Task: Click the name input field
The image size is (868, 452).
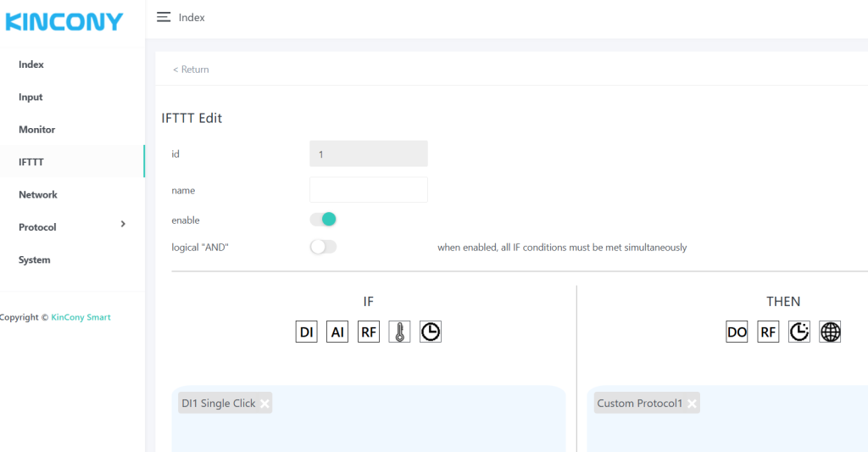Action: click(368, 190)
